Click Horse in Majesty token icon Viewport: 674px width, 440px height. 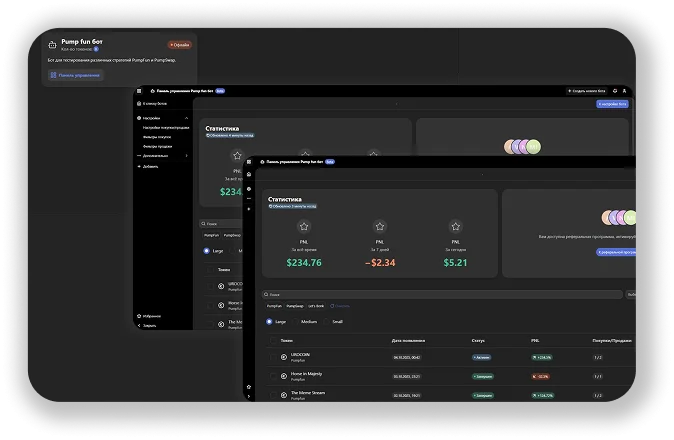coord(284,376)
